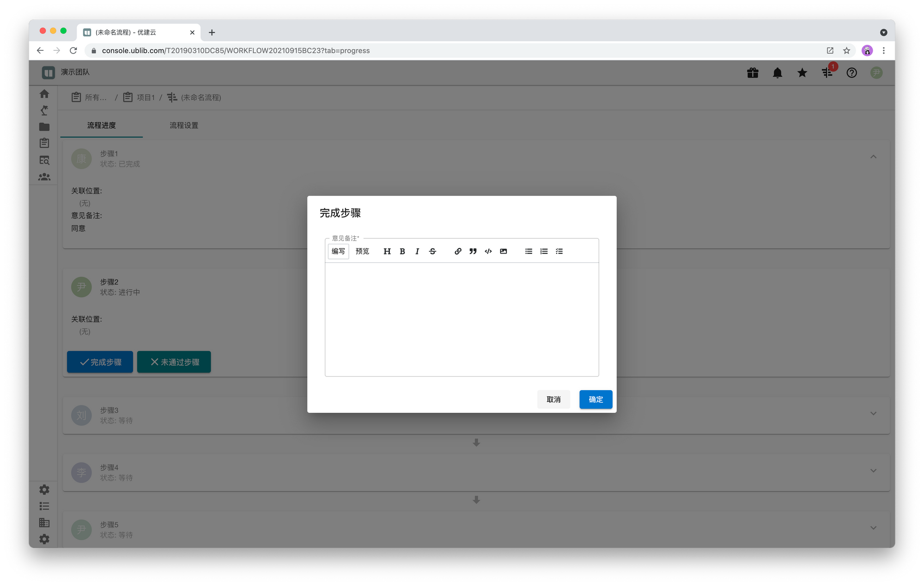Insert code with the code icon

coord(488,251)
